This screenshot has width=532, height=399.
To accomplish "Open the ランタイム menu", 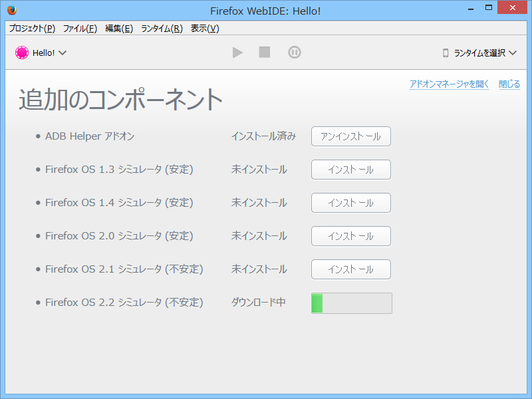I will pos(160,29).
